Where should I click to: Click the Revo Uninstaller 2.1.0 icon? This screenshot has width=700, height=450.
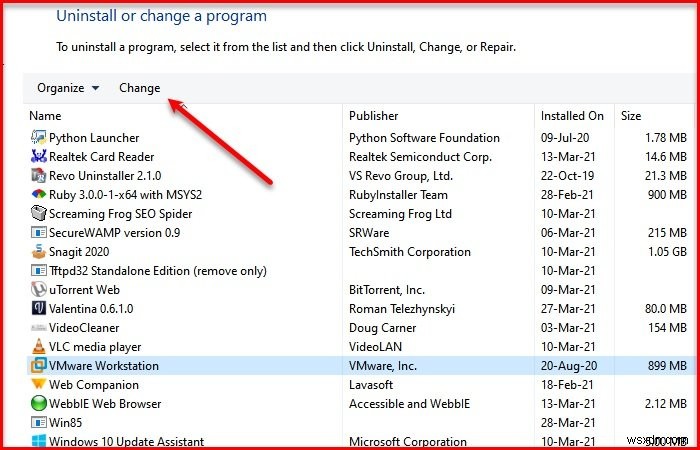(x=39, y=175)
